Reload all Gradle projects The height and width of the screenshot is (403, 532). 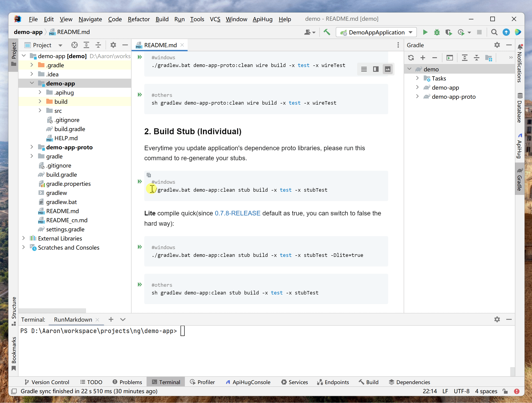coord(411,58)
